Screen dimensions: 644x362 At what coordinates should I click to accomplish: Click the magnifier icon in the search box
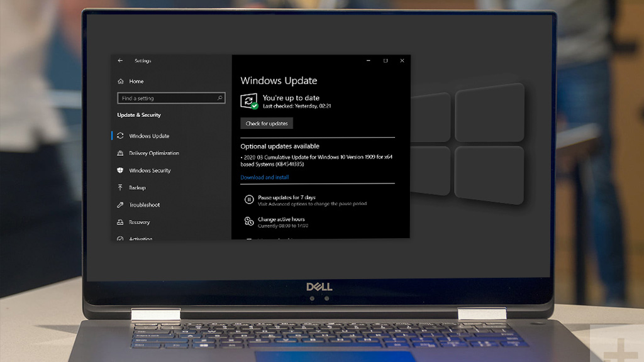tap(219, 98)
